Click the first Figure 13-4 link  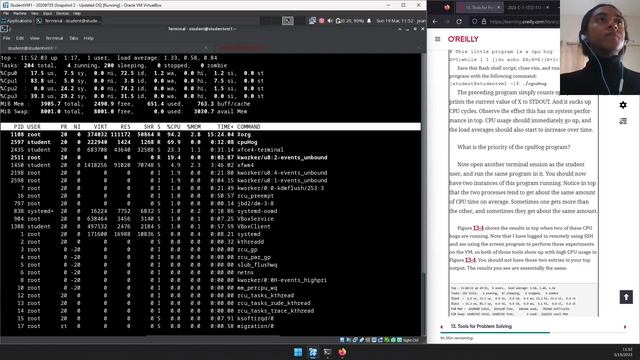(478, 228)
